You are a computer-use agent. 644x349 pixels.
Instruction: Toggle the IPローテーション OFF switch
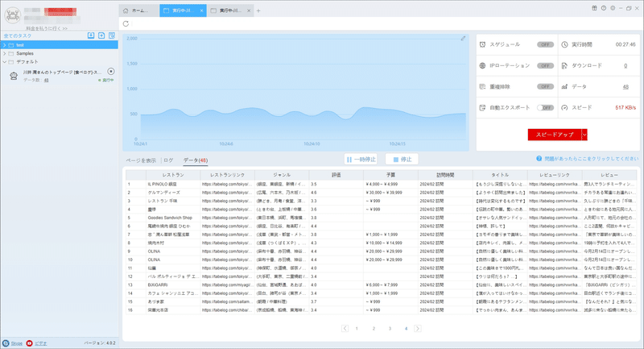coord(545,66)
